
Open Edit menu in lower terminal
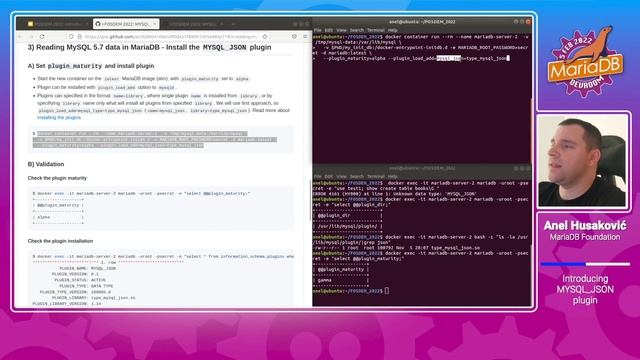(329, 176)
